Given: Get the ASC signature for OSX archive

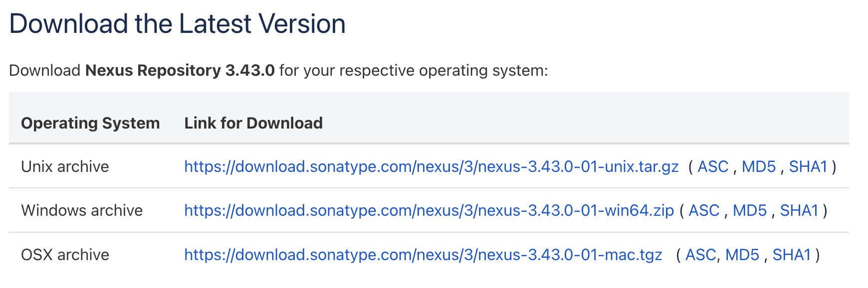Looking at the screenshot, I should tap(700, 255).
